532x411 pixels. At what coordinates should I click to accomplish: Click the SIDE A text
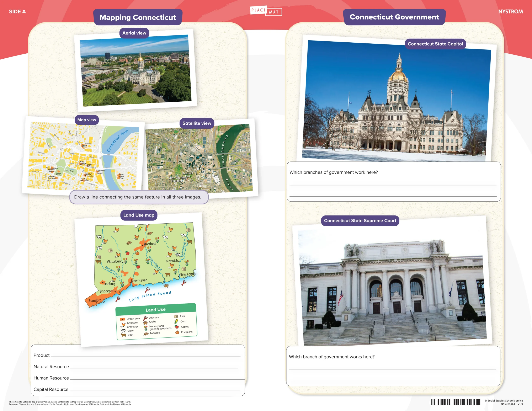17,11
